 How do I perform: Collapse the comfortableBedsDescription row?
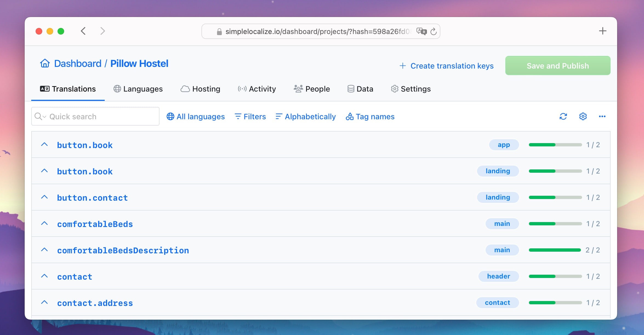(x=44, y=250)
